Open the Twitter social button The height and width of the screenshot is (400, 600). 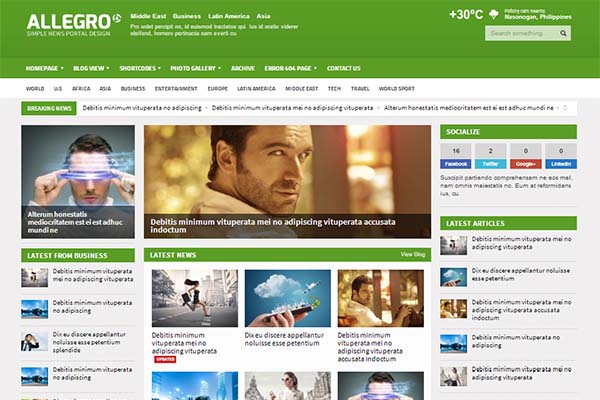click(490, 164)
